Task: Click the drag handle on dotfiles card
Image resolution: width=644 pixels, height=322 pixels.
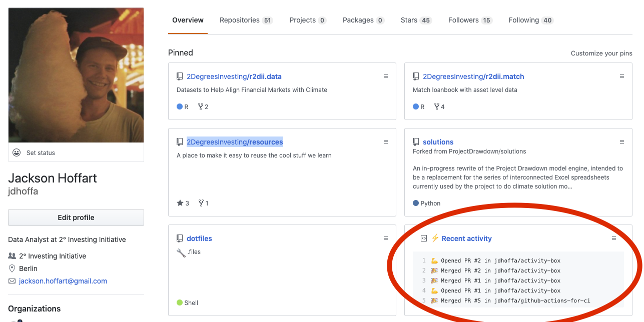Action: (x=386, y=238)
